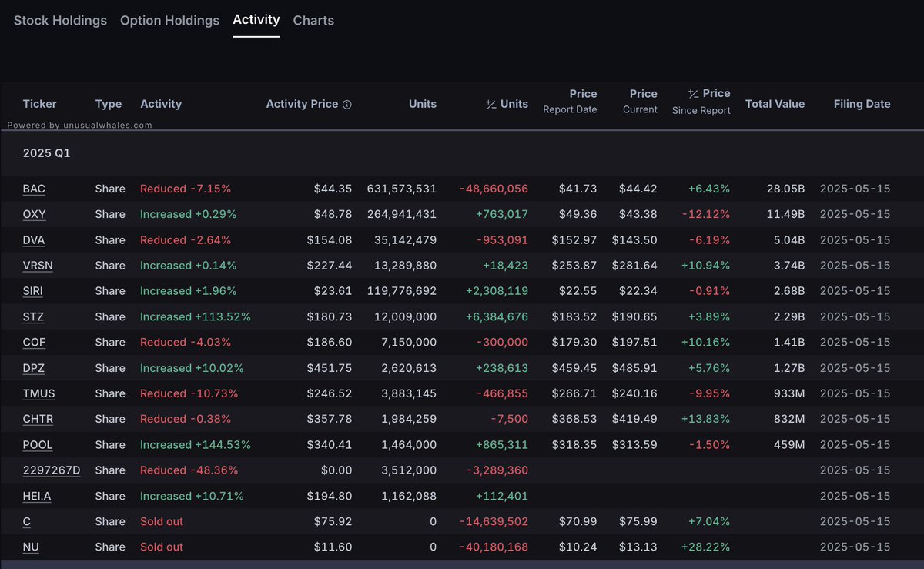Click the Activity column header
Image resolution: width=924 pixels, height=569 pixels.
click(161, 104)
